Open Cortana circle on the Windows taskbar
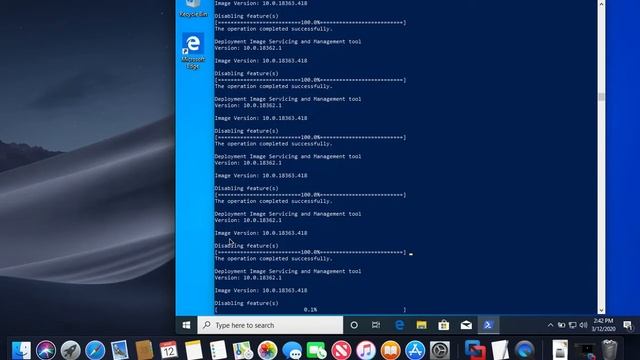The image size is (640, 360). point(354,325)
